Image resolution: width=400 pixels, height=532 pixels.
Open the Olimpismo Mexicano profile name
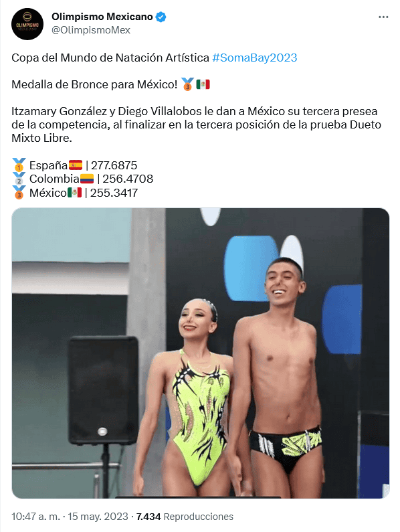click(102, 17)
